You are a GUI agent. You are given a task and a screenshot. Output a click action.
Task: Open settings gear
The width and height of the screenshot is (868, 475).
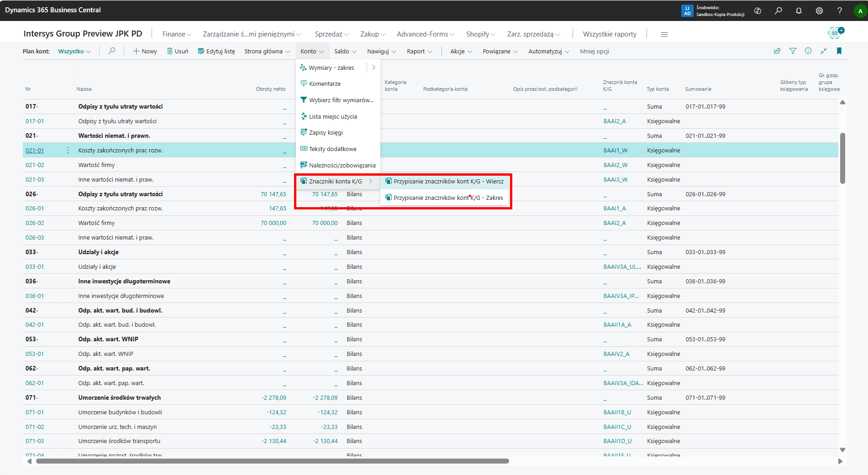point(819,10)
